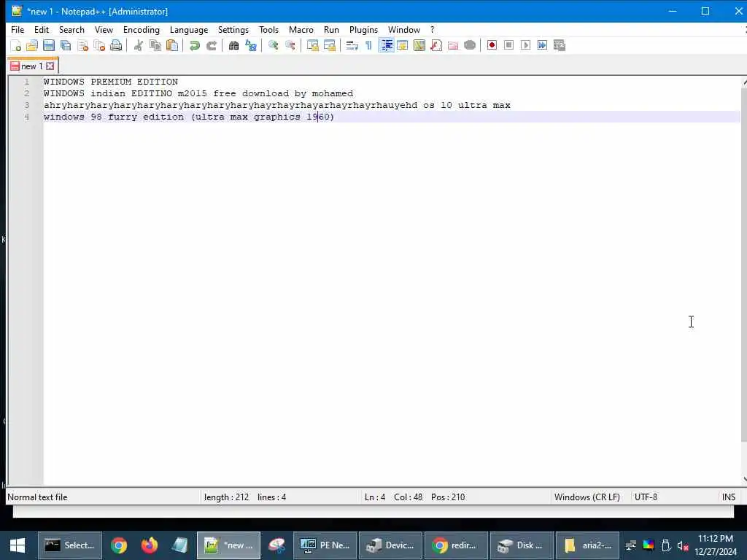The width and height of the screenshot is (747, 560).
Task: Undo the last edit with the Undo arrow
Action: 194,45
